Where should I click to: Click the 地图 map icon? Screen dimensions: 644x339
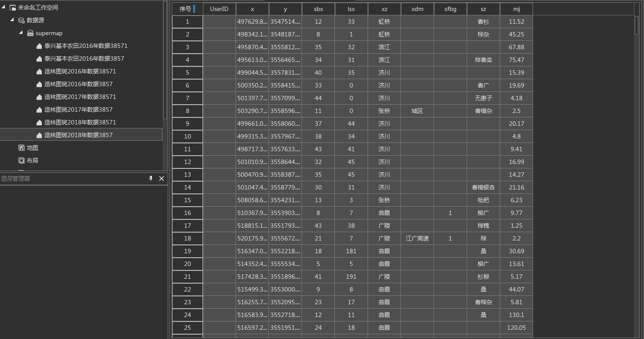pyautogui.click(x=21, y=148)
